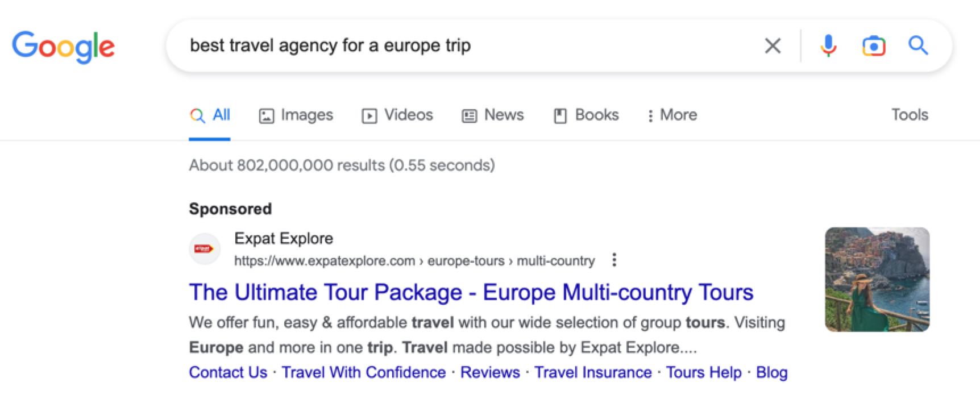Click the blue magnifier search button
980x407 pixels.
pos(918,45)
